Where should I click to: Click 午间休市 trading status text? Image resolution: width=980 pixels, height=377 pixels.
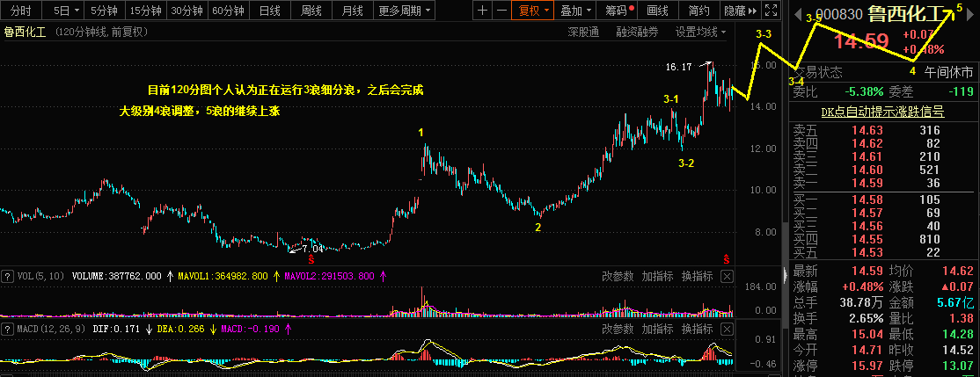point(948,72)
